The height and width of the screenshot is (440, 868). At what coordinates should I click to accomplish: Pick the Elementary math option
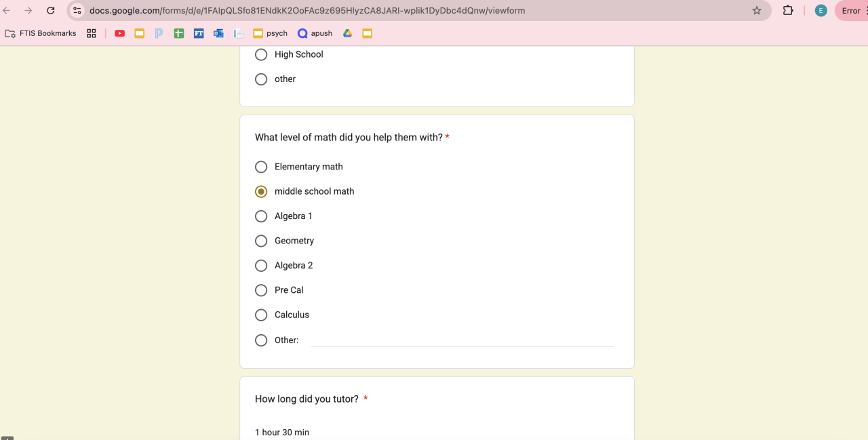(261, 167)
